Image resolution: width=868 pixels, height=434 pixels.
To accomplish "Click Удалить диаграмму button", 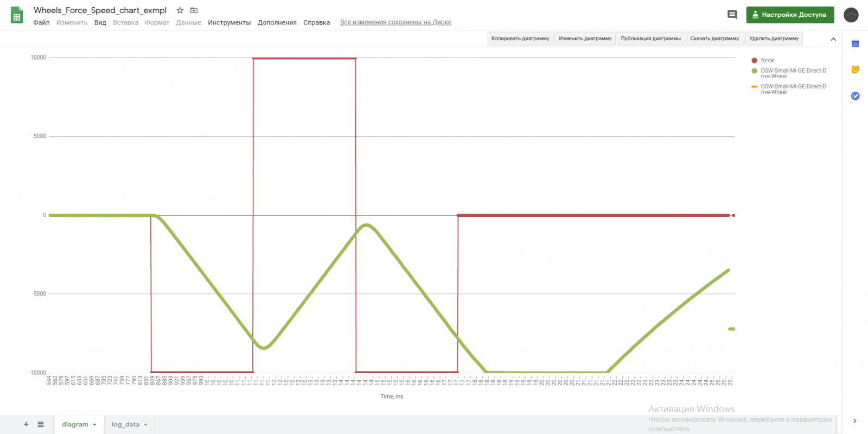I will point(774,39).
